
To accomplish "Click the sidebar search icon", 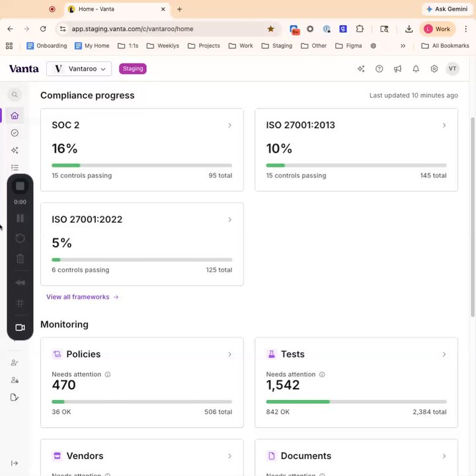I will (x=15, y=95).
